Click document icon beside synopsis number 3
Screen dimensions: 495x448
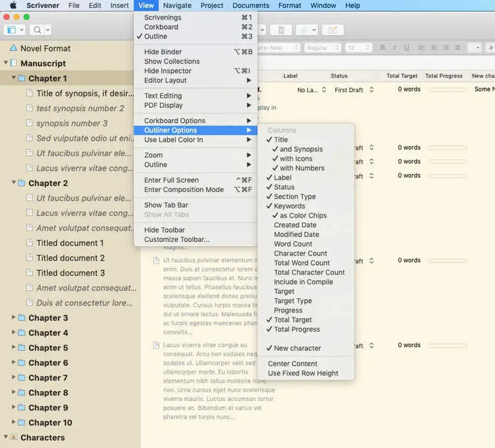tap(29, 123)
